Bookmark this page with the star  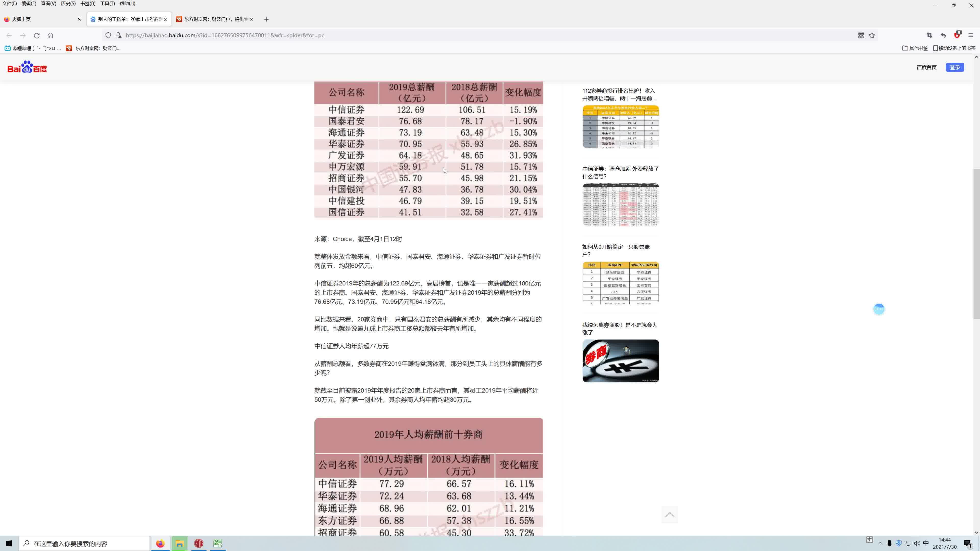tap(872, 35)
